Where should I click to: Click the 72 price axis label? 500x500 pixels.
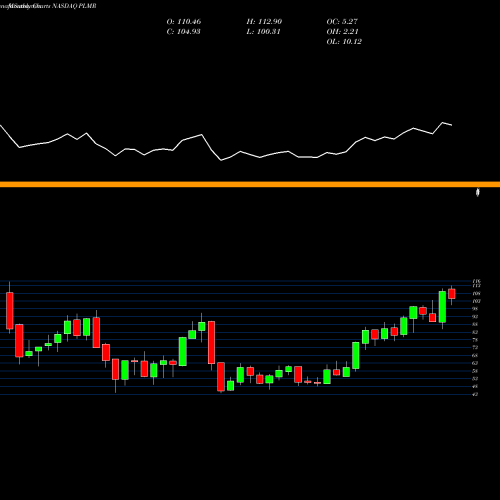[x=475, y=348]
